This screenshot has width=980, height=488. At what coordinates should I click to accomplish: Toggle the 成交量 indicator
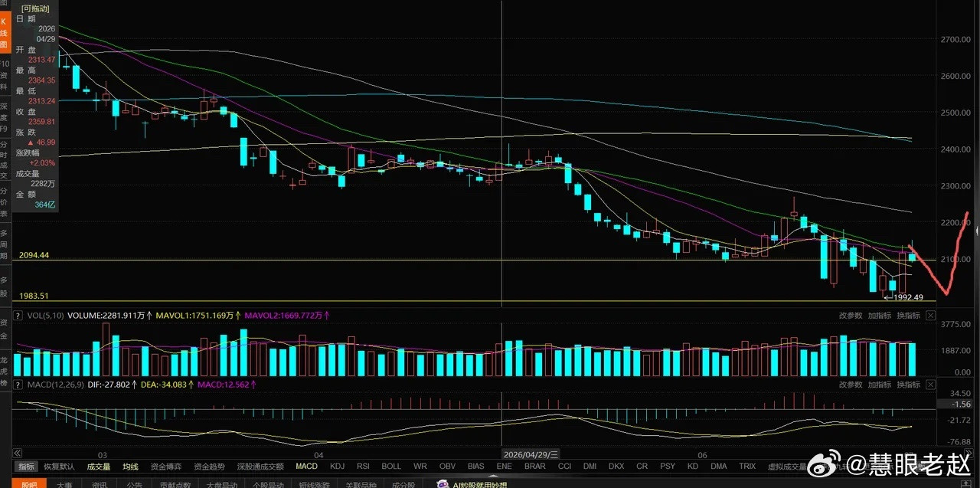pos(98,467)
